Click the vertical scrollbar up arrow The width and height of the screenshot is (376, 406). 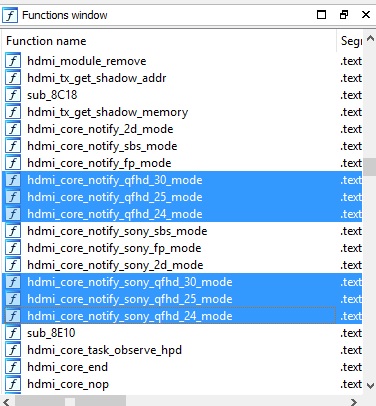(370, 38)
